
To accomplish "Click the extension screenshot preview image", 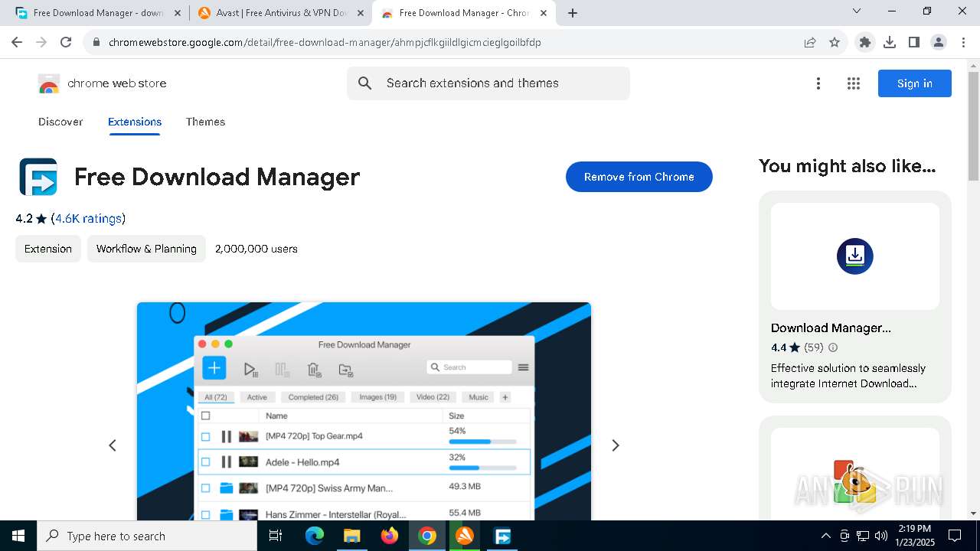I will click(364, 412).
